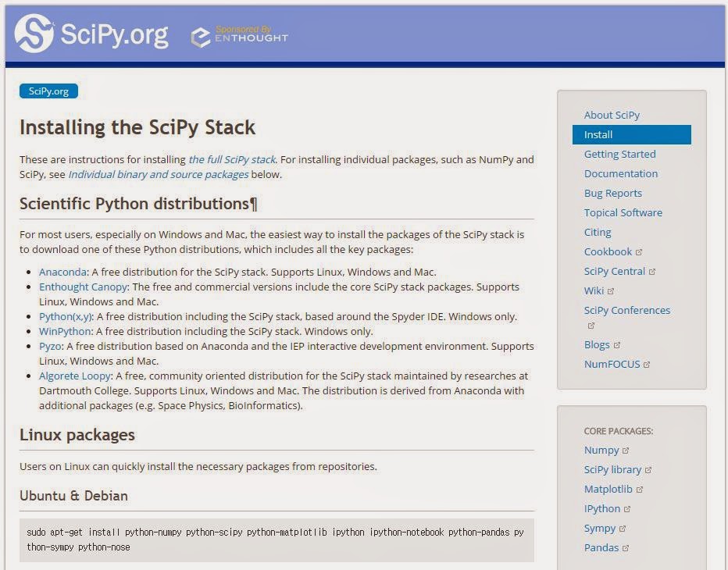Click the SciPy.org breadcrumb button
This screenshot has width=728, height=570.
(48, 91)
